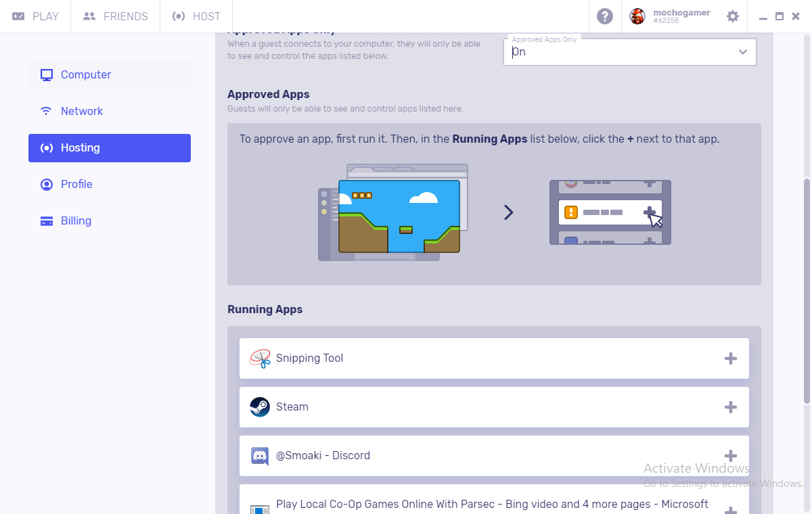Click the Billing card icon
This screenshot has height=514, width=812.
click(47, 221)
